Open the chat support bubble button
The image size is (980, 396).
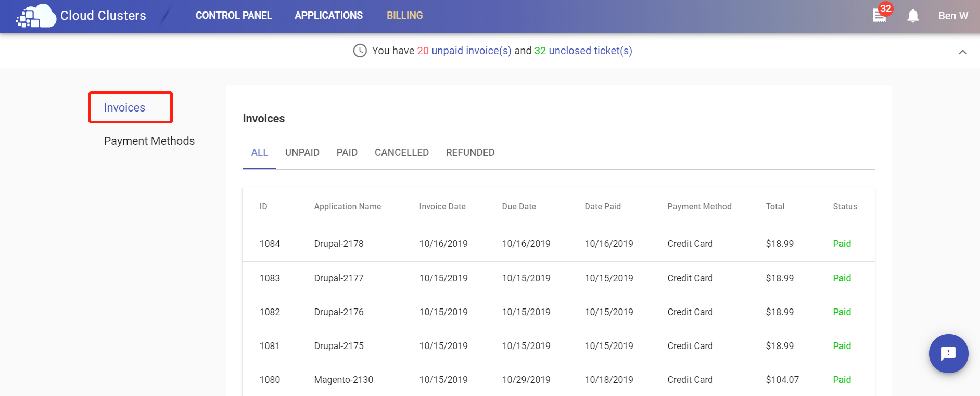pyautogui.click(x=948, y=353)
